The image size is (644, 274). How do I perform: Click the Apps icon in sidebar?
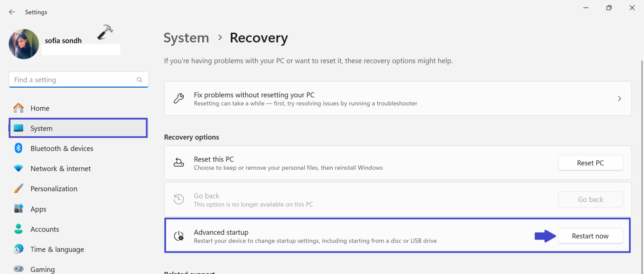[19, 209]
